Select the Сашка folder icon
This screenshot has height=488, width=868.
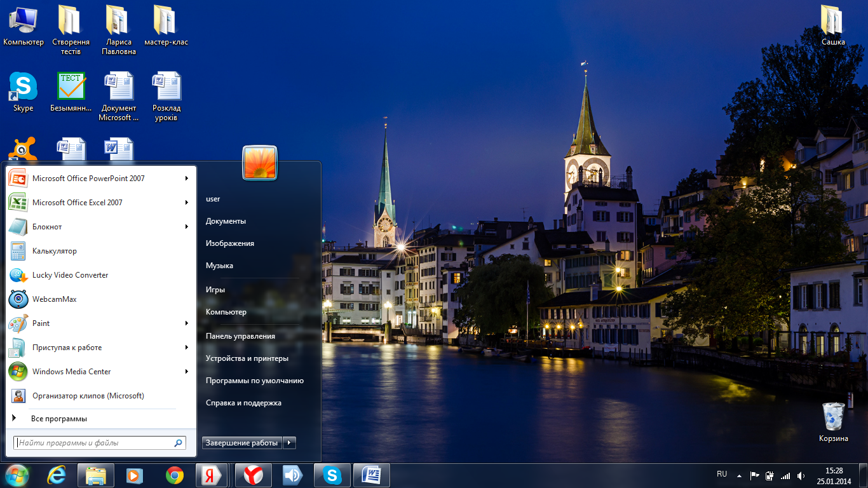point(833,25)
